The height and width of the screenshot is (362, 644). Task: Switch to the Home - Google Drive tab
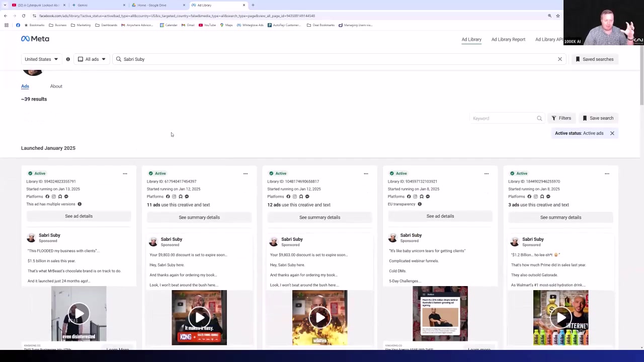[157, 5]
